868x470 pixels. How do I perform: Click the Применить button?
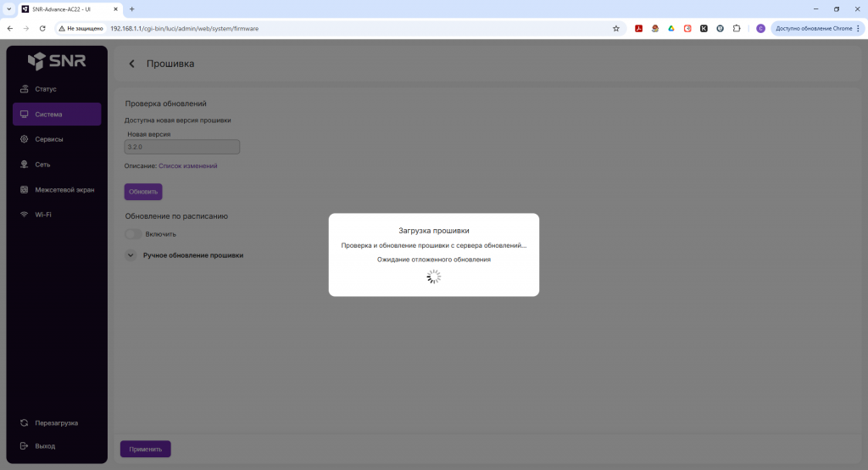pyautogui.click(x=146, y=449)
